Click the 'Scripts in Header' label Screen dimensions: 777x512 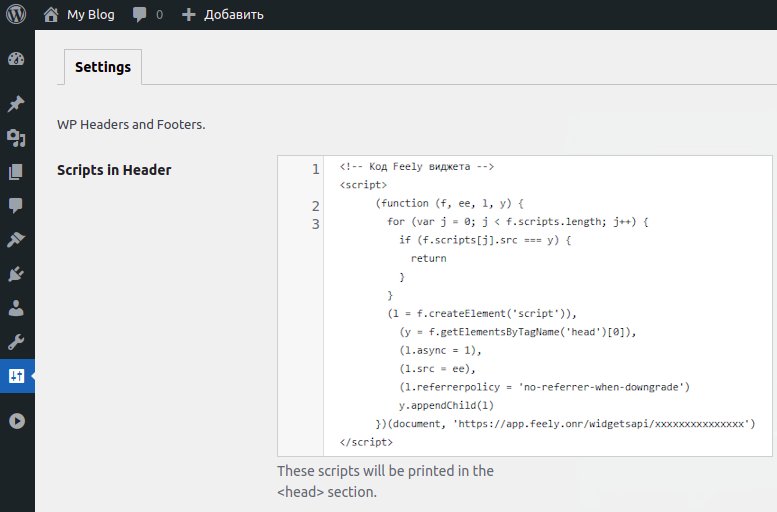click(114, 170)
